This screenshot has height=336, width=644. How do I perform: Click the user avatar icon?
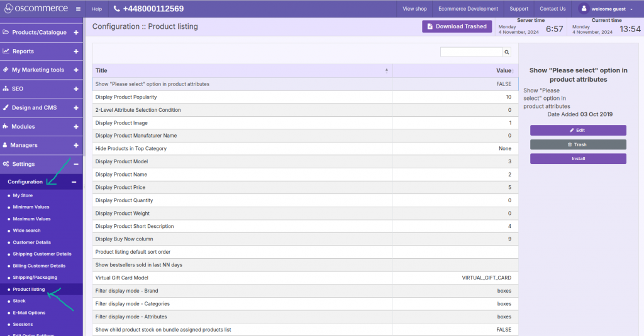tap(584, 9)
